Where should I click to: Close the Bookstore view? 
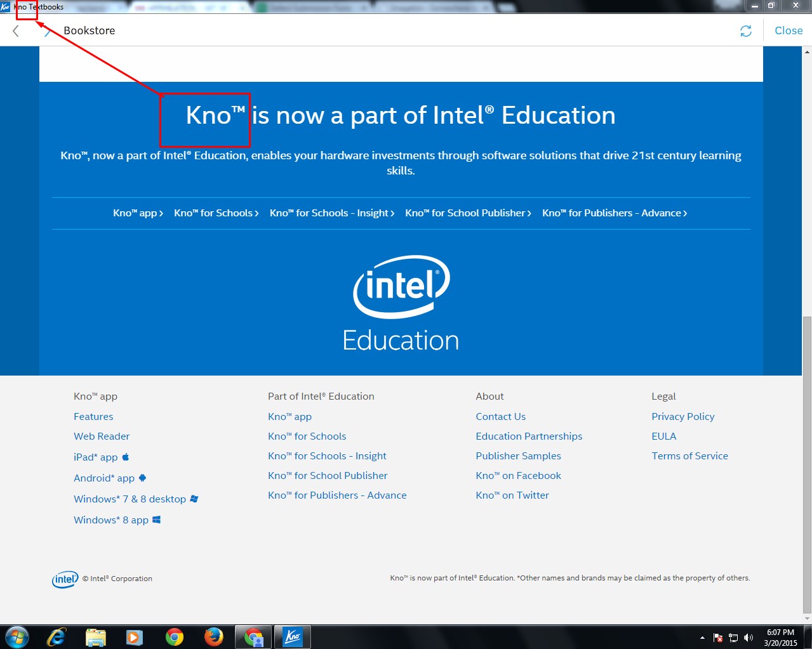(789, 30)
